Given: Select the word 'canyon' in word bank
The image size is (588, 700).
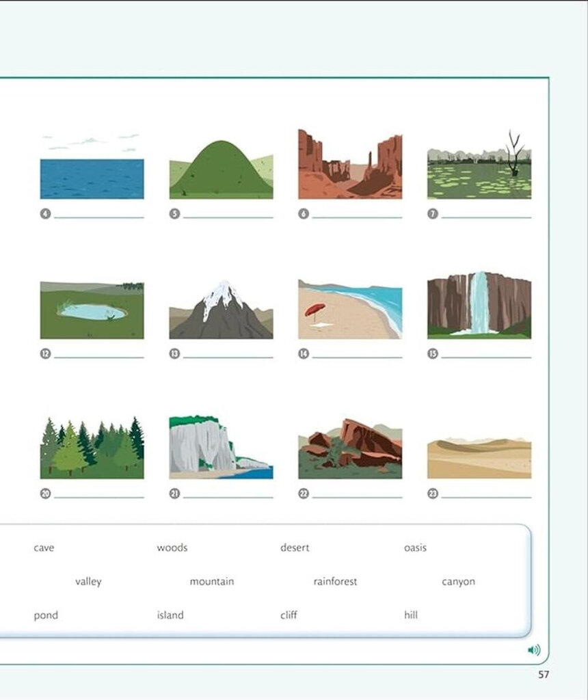Looking at the screenshot, I should (459, 582).
